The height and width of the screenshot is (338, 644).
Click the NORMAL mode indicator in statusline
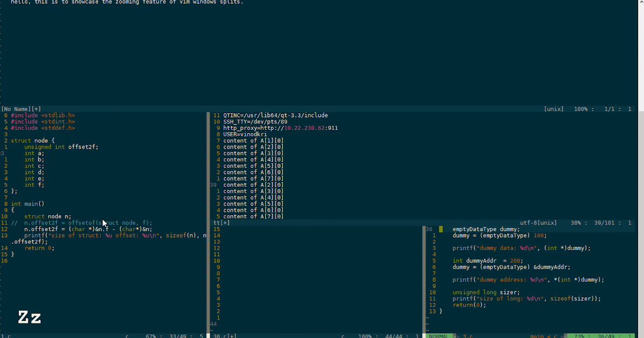[x=438, y=335]
